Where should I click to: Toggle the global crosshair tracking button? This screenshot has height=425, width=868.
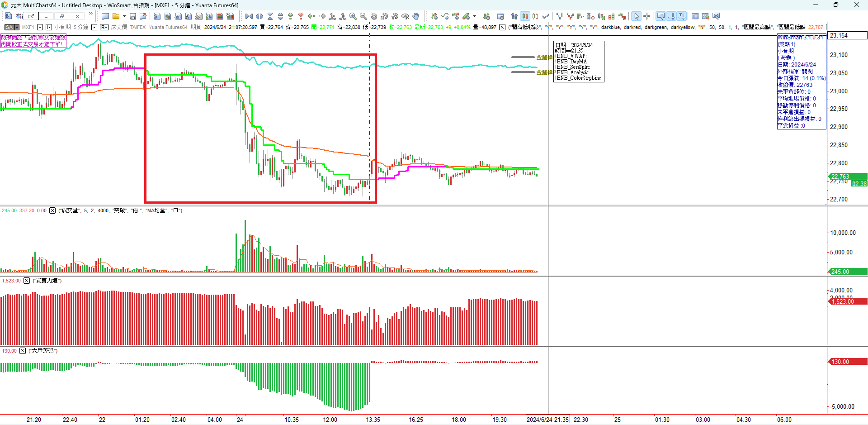[682, 16]
